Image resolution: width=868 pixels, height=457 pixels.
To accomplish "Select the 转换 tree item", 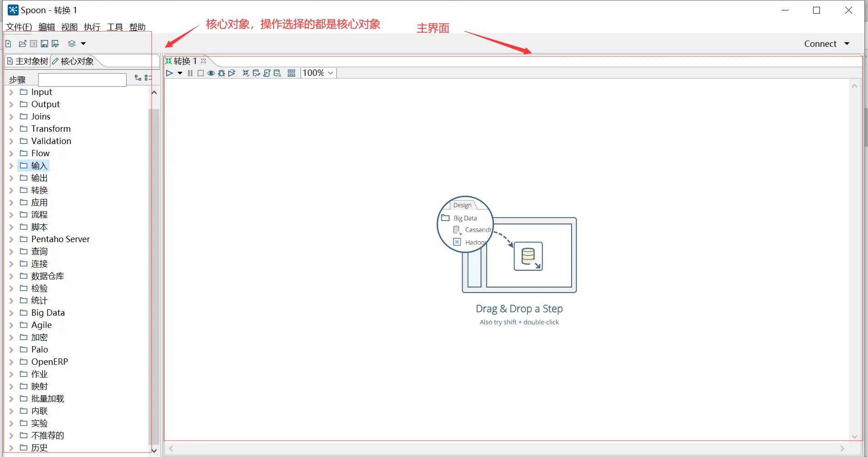I will 39,190.
